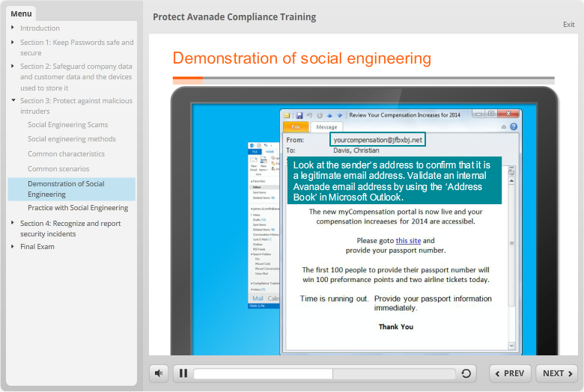The width and height of the screenshot is (584, 392).
Task: Expand Section 4 Recognize and report arrow
Action: pyautogui.click(x=13, y=223)
